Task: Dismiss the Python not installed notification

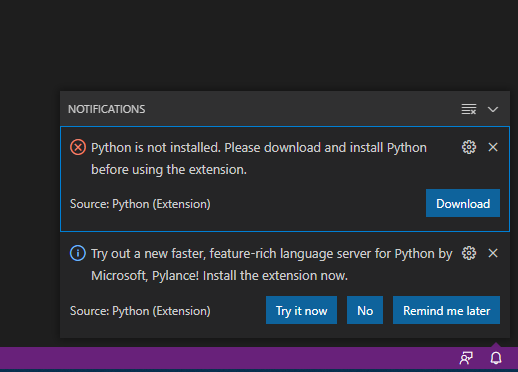Action: 493,147
